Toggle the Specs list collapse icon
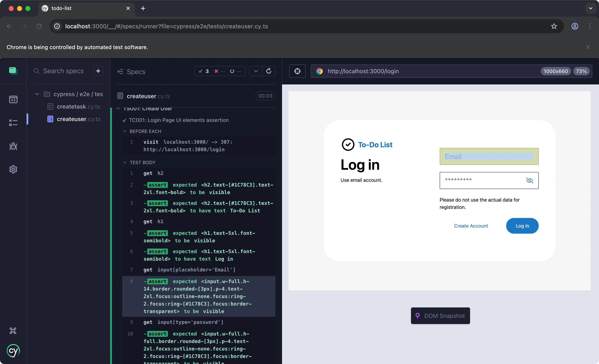 120,72
